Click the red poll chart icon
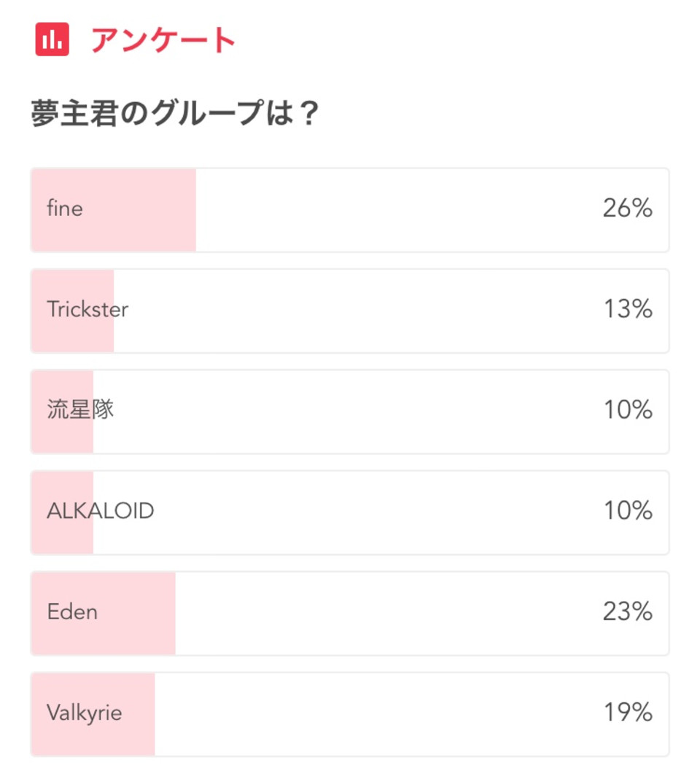The image size is (700, 776). click(52, 39)
